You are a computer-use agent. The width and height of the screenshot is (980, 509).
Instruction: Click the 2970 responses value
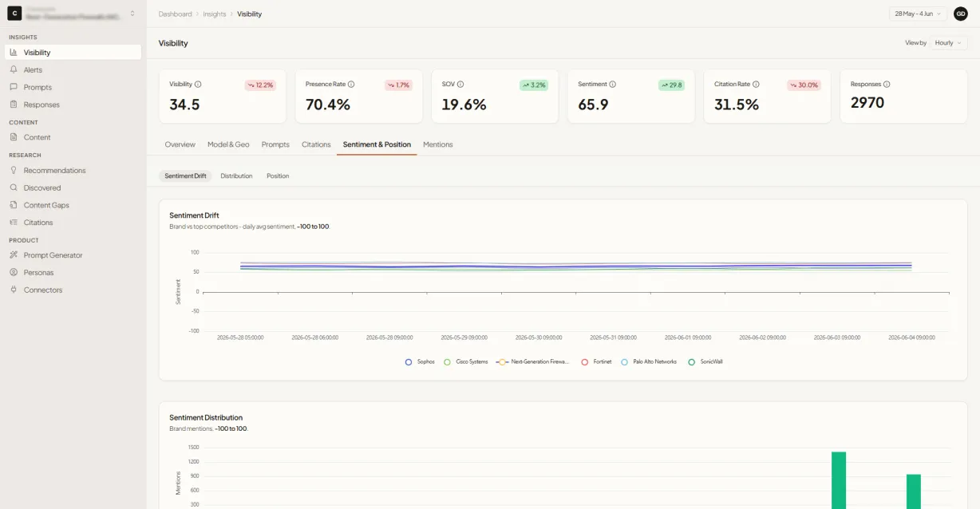pyautogui.click(x=867, y=102)
